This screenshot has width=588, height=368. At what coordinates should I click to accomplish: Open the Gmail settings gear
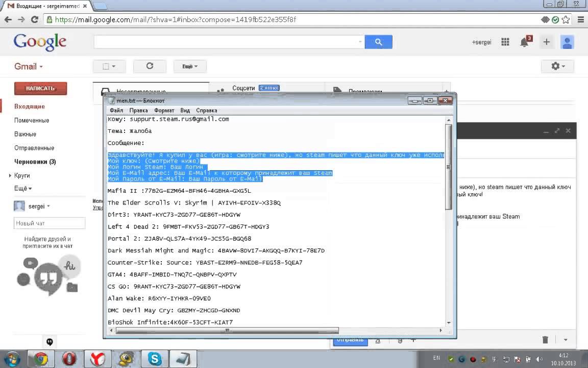[557, 66]
